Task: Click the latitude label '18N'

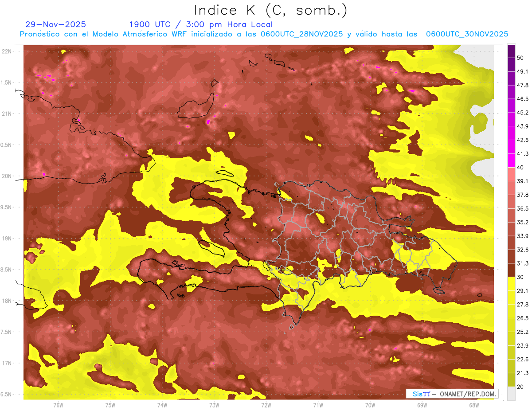Action: (x=8, y=301)
